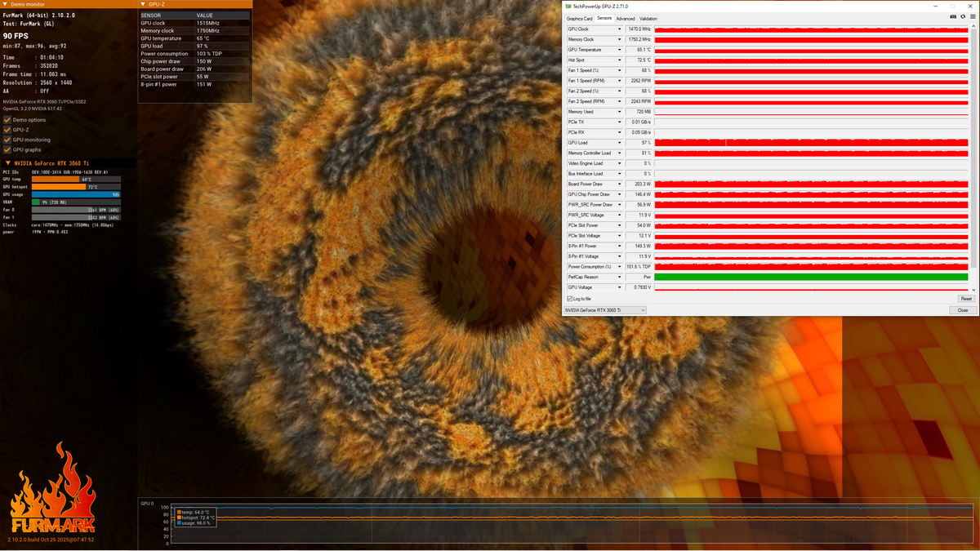
Task: Open the GPU Load sensor dropdown
Action: click(x=620, y=143)
